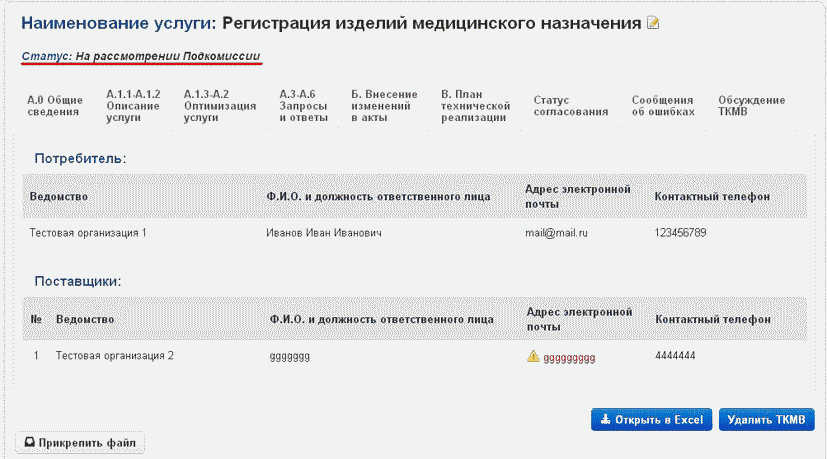This screenshot has width=827, height=459.
Task: Click Иванов Иван Иванович in consumer table
Action: click(325, 233)
